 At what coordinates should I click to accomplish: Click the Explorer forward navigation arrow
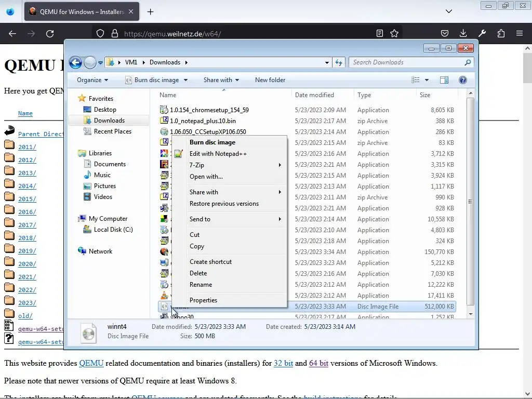coord(90,62)
